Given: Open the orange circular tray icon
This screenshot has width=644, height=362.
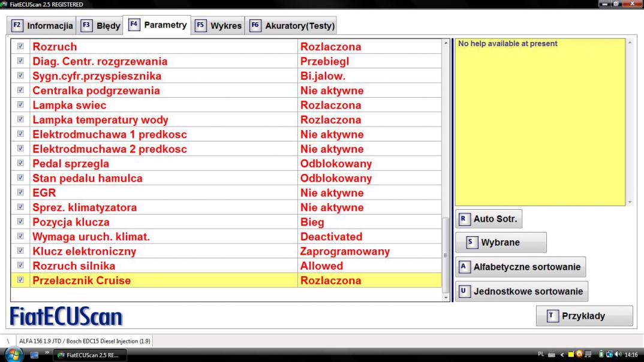Looking at the screenshot, I should coord(579,354).
